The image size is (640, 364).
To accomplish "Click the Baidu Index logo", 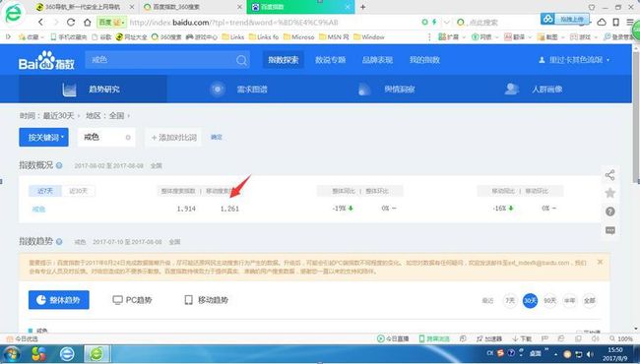I will [x=46, y=60].
